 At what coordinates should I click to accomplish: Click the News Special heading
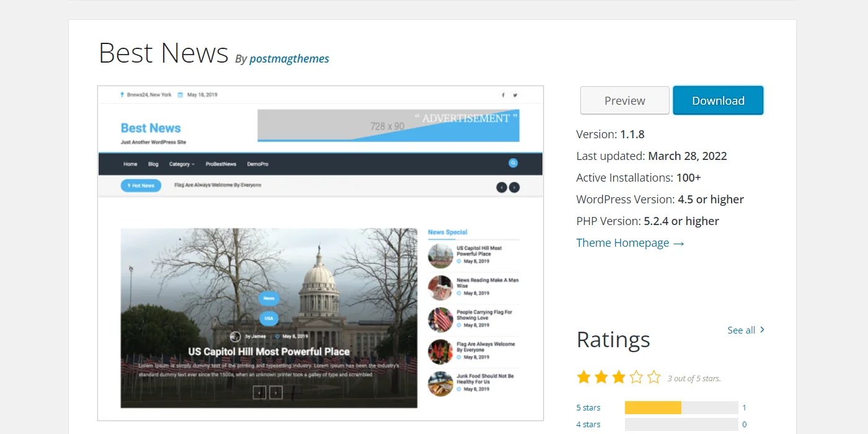(x=448, y=232)
